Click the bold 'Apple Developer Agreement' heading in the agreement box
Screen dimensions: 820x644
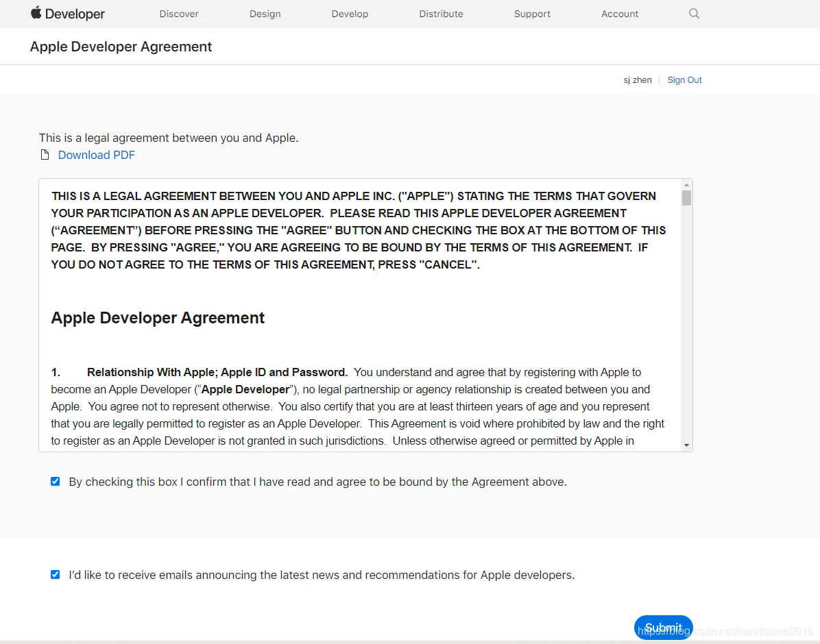click(x=158, y=318)
